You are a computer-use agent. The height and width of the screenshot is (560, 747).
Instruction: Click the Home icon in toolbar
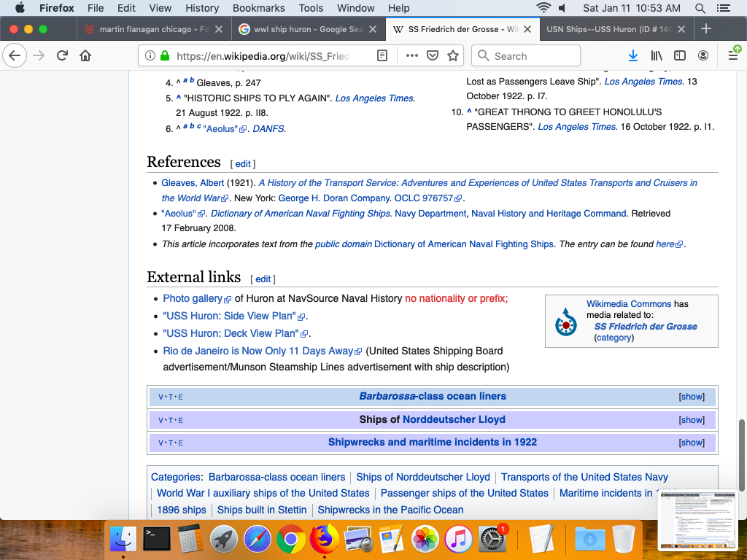(x=85, y=55)
